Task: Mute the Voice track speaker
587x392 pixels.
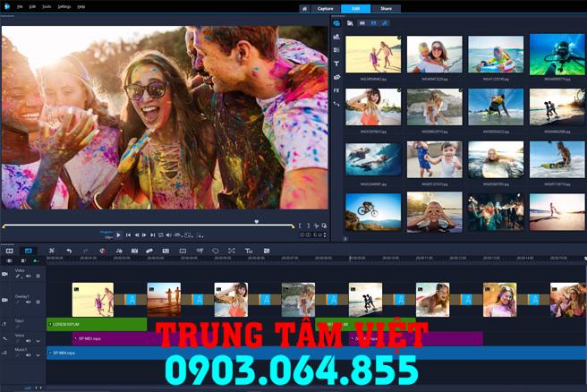Action: (28, 341)
